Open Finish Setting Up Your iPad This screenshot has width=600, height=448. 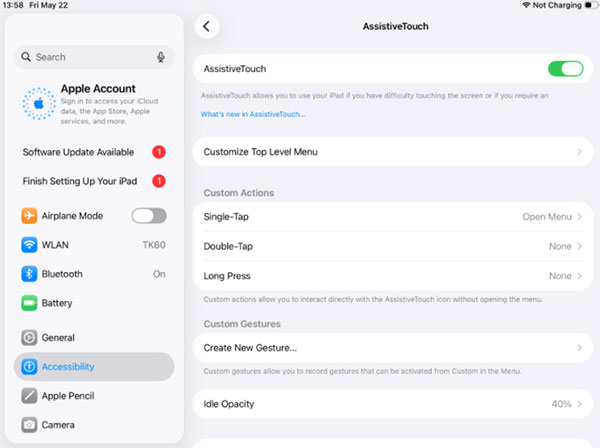[94, 181]
